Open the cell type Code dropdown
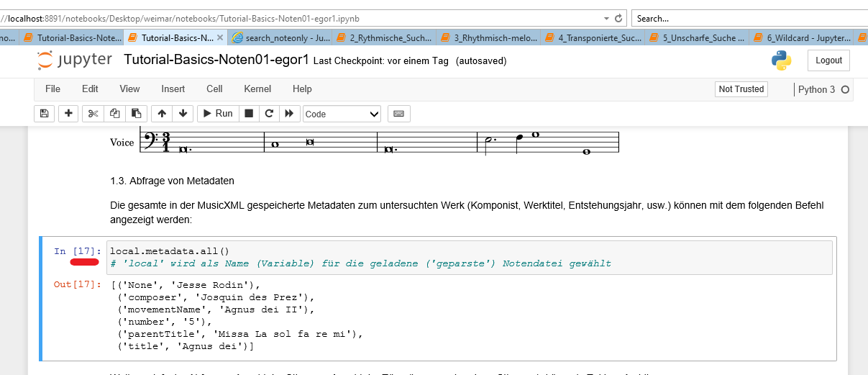Screen dimensions: 868x375 click(342, 114)
